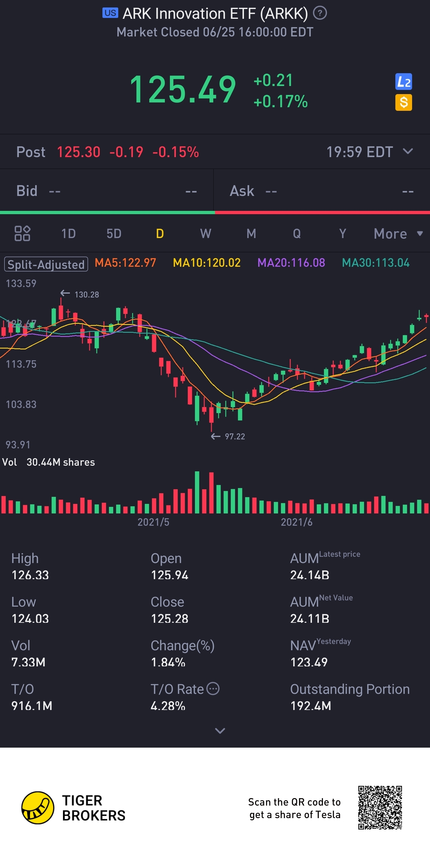Tap the Vol 30.44M shares label
The width and height of the screenshot is (430, 868).
pyautogui.click(x=49, y=462)
